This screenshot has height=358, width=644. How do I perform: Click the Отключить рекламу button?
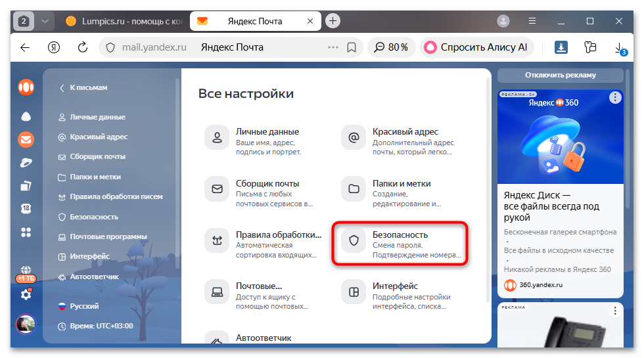click(x=560, y=75)
